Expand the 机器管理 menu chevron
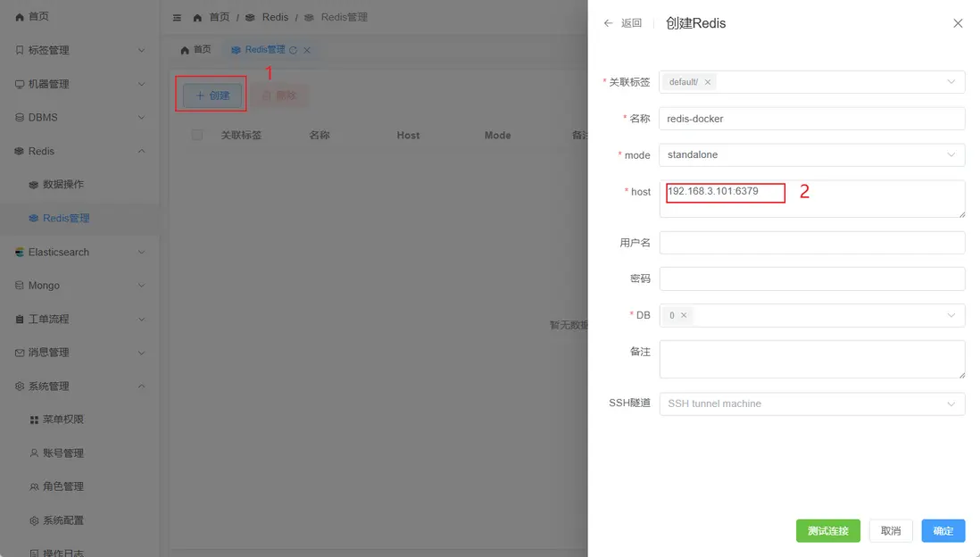The height and width of the screenshot is (557, 980). [x=141, y=84]
